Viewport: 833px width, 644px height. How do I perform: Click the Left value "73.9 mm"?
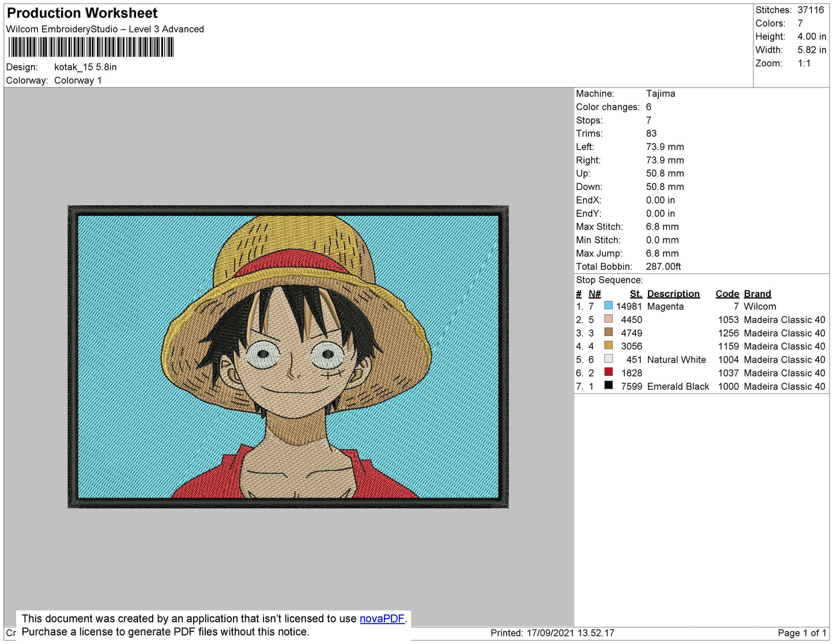(665, 147)
